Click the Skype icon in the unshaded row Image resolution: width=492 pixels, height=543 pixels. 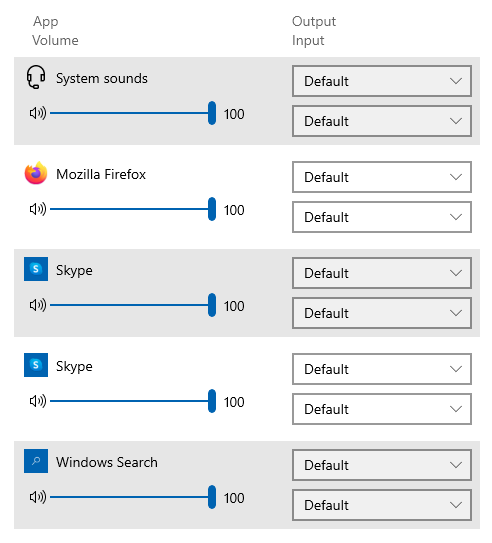pos(36,365)
